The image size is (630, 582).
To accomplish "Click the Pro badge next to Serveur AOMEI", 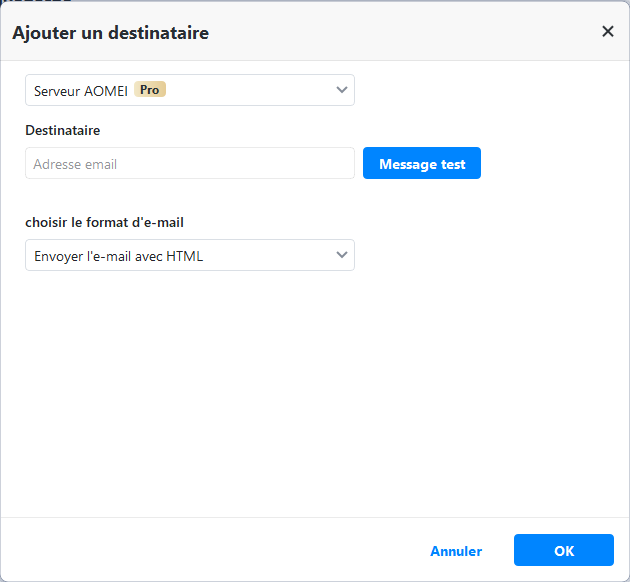I will point(149,89).
